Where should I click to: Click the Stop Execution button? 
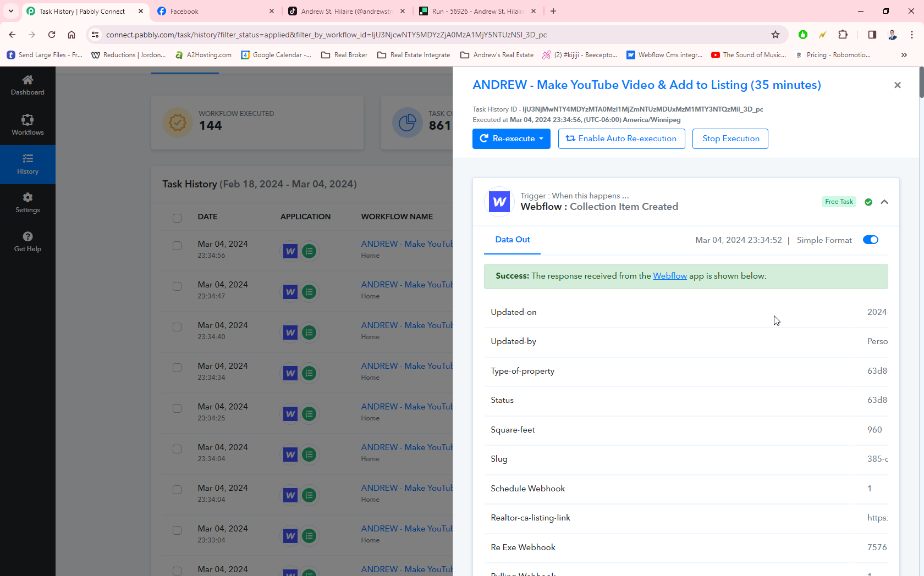730,139
